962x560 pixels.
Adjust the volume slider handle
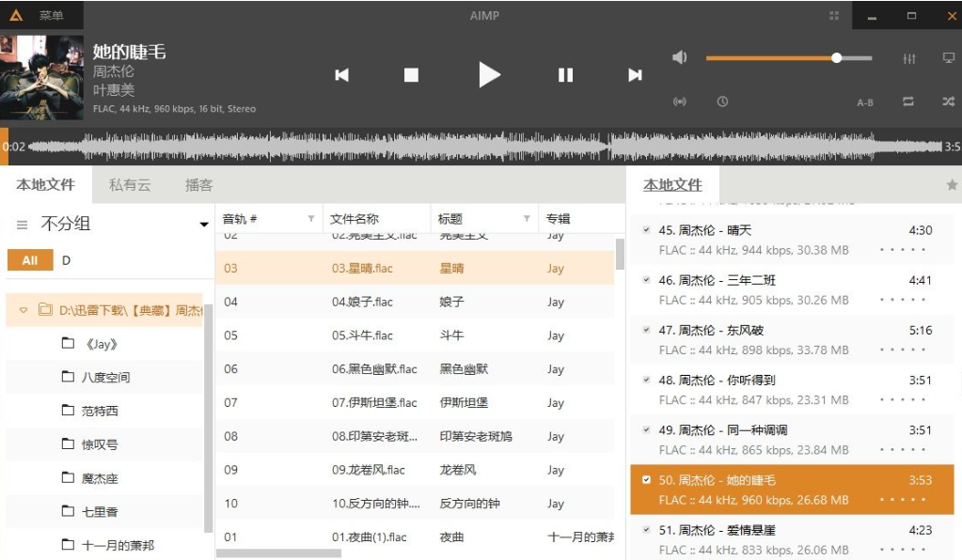(836, 57)
